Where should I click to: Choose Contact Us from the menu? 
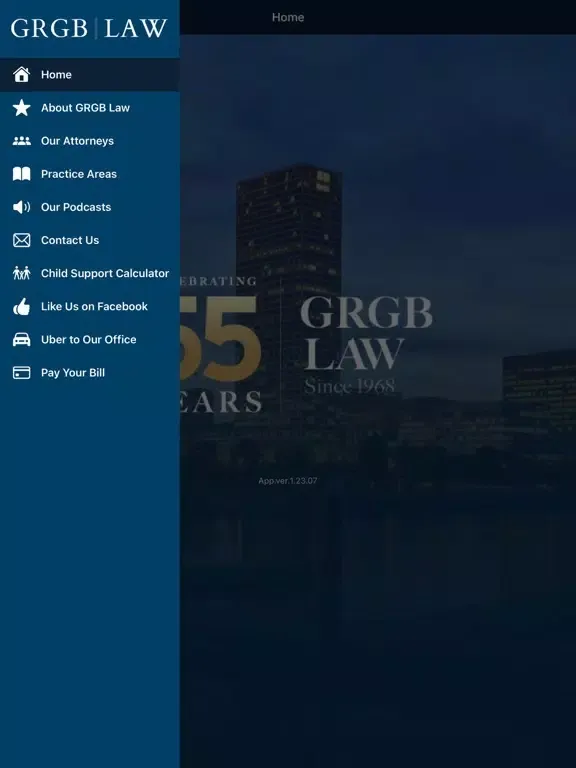(x=90, y=240)
